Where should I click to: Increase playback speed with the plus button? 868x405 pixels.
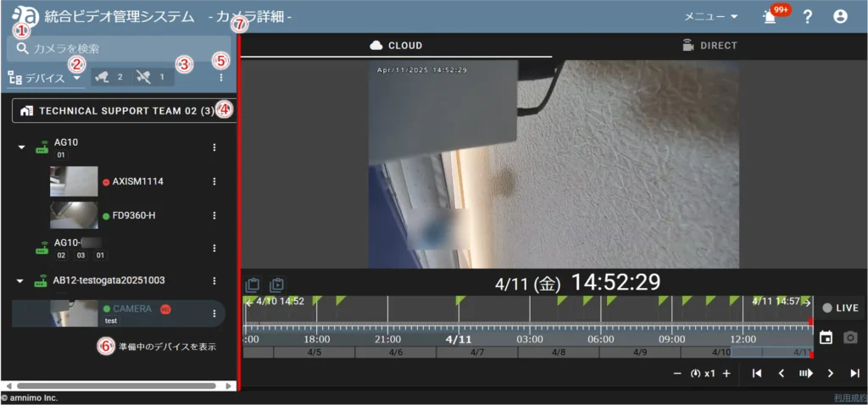pos(726,374)
